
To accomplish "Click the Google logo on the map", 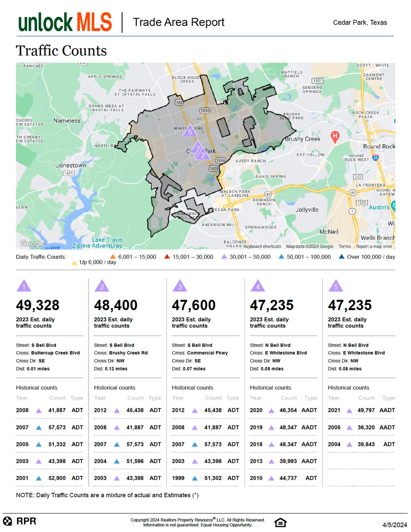I will [32, 243].
